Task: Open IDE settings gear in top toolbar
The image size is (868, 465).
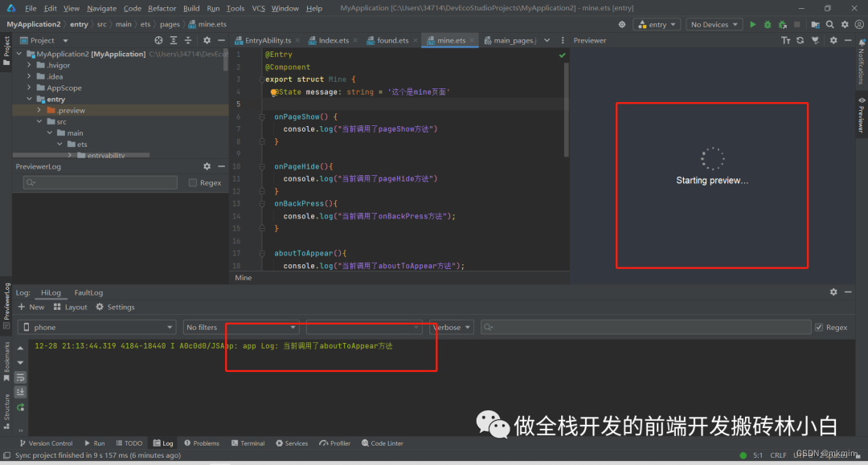Action: click(x=845, y=24)
